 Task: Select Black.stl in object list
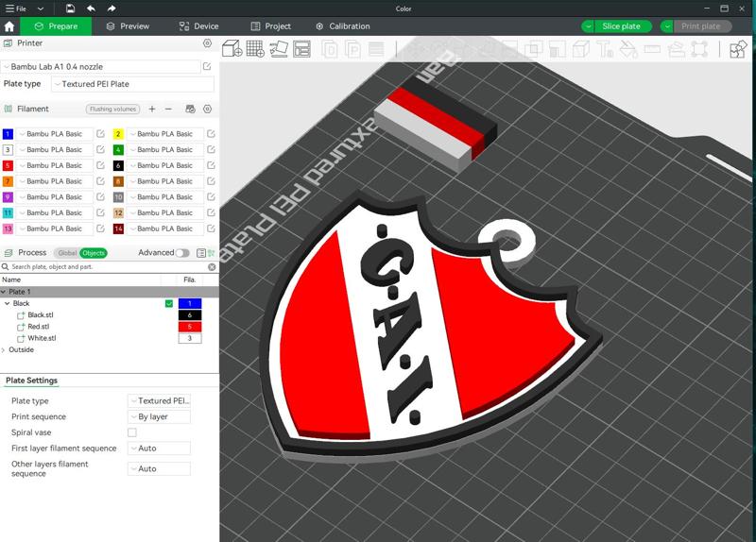click(41, 315)
